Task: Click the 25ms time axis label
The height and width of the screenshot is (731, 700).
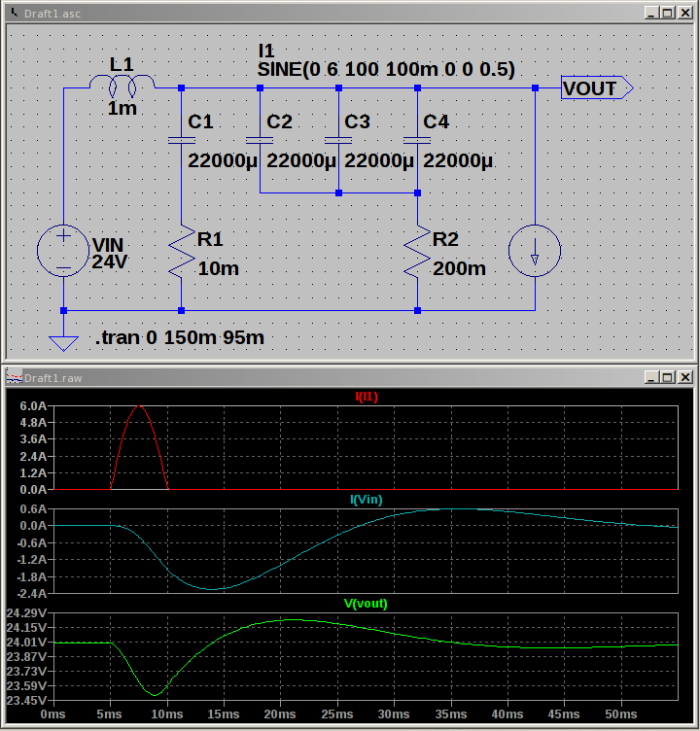Action: point(337,714)
